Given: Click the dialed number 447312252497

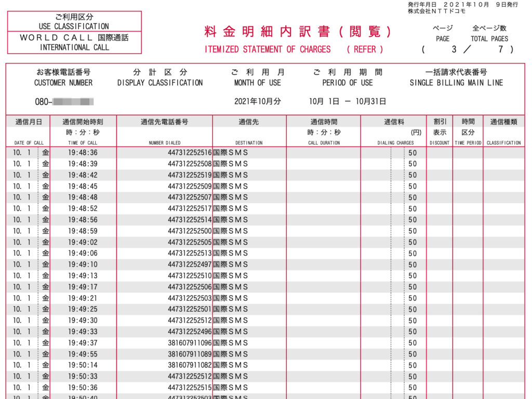Looking at the screenshot, I should 190,264.
